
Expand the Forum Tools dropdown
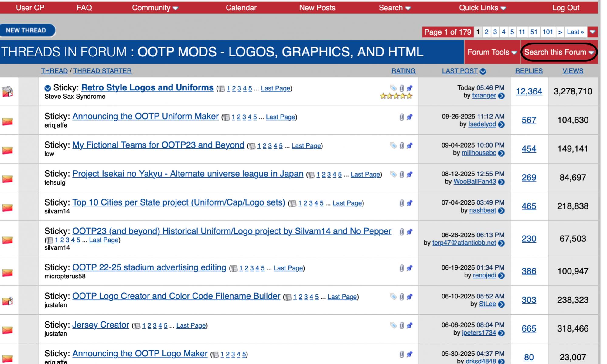[492, 52]
